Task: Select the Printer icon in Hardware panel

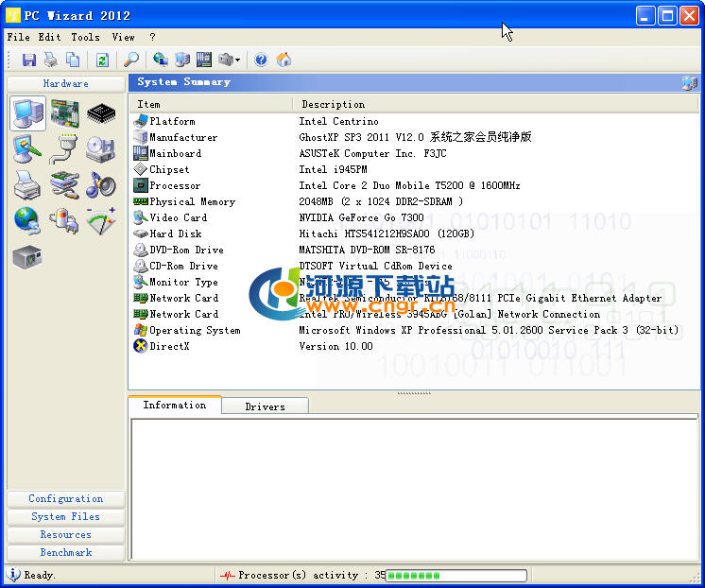Action: [27, 184]
